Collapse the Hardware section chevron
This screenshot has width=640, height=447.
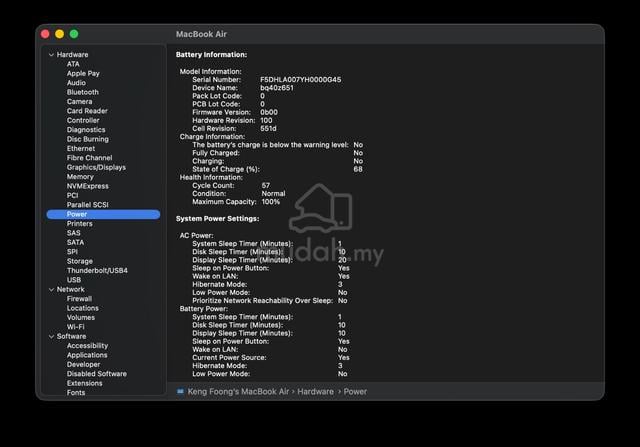pyautogui.click(x=51, y=55)
